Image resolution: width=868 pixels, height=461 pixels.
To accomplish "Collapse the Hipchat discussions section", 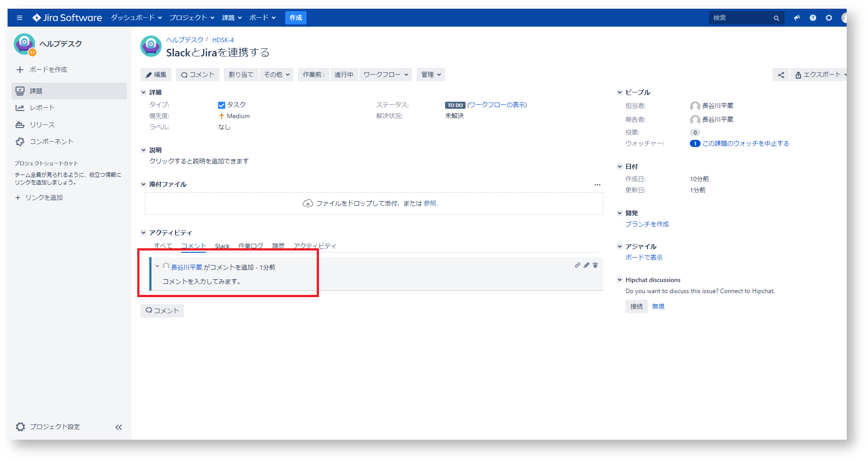I will (620, 280).
